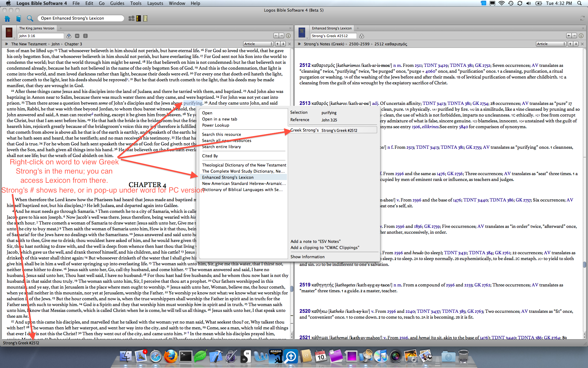
Task: Open the Search magnifier icon in toolbar
Action: 30,18
